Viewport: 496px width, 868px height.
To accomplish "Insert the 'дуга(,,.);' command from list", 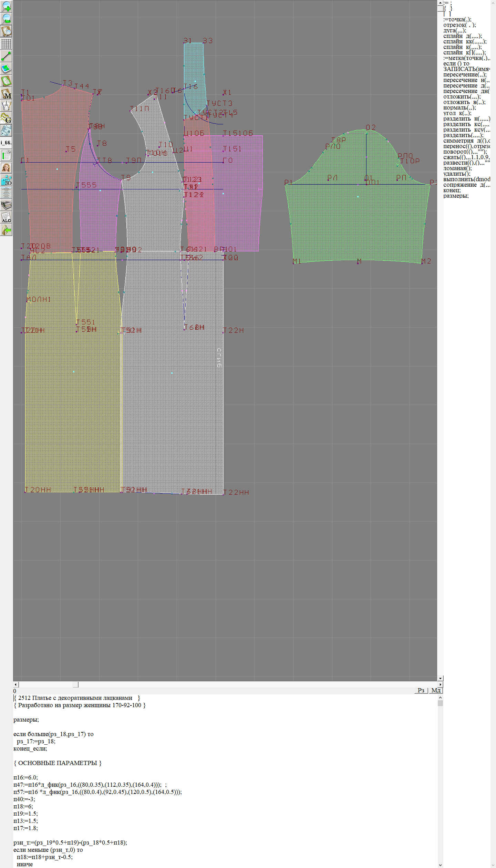I will click(455, 31).
